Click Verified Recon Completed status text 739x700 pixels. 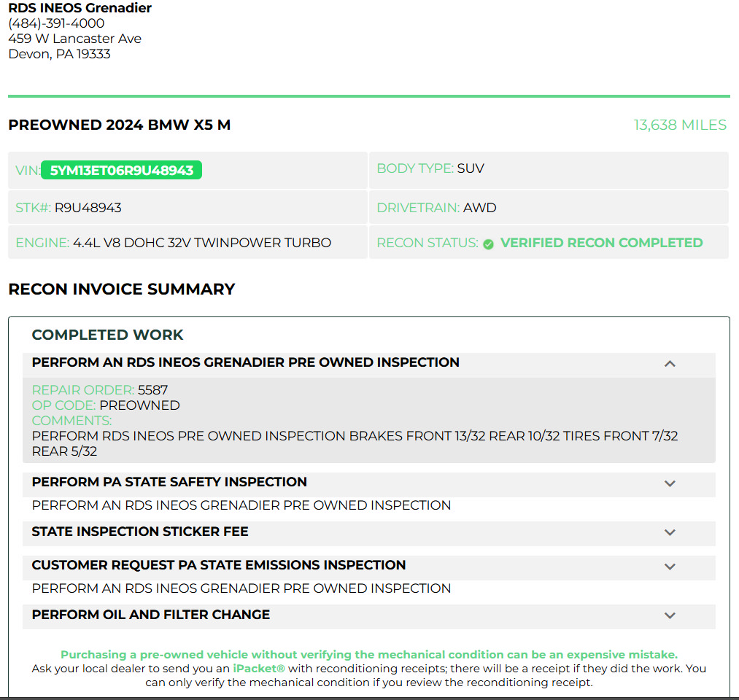tap(601, 243)
